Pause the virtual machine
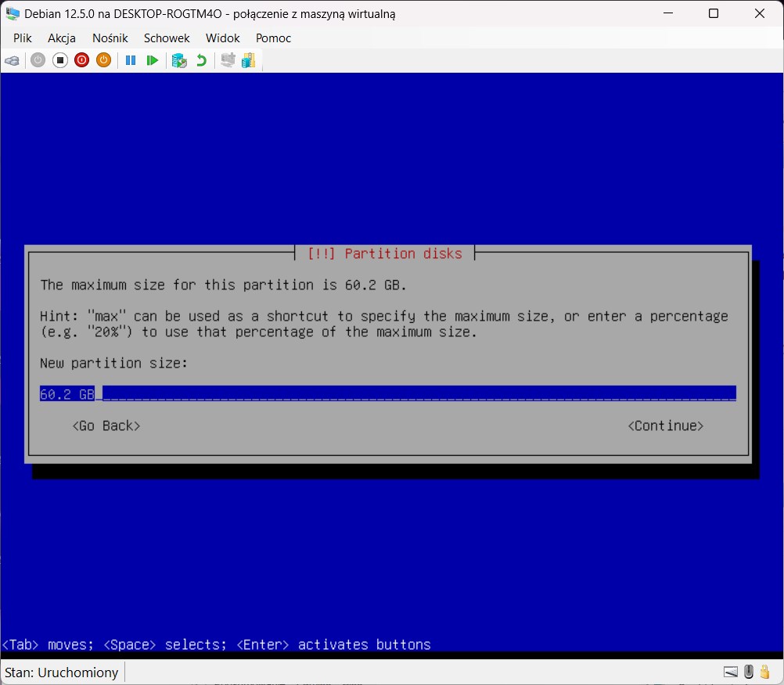Image resolution: width=784 pixels, height=685 pixels. pyautogui.click(x=131, y=60)
